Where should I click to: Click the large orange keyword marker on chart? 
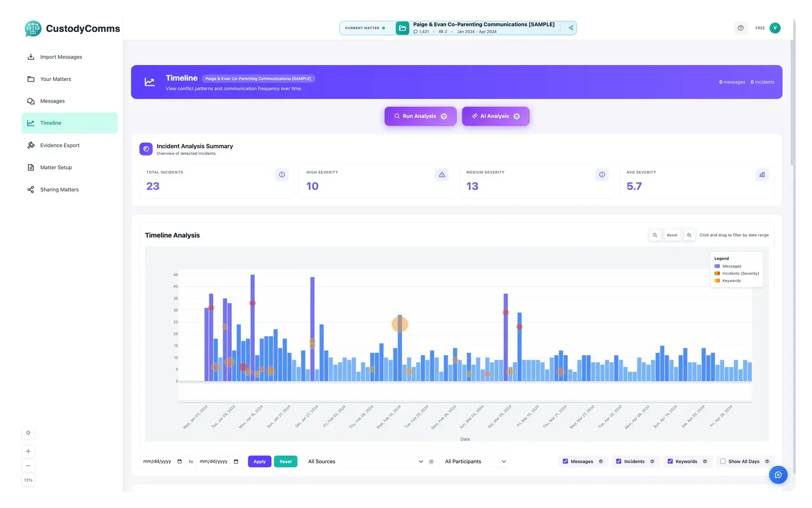pyautogui.click(x=400, y=324)
